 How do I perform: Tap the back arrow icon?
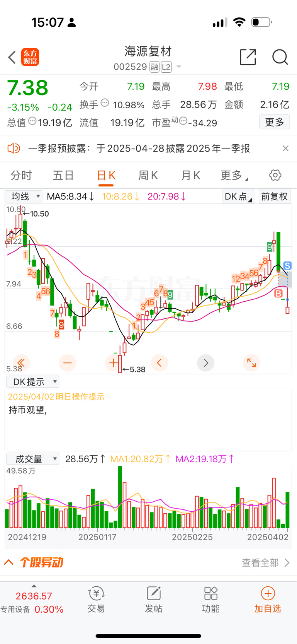12,57
